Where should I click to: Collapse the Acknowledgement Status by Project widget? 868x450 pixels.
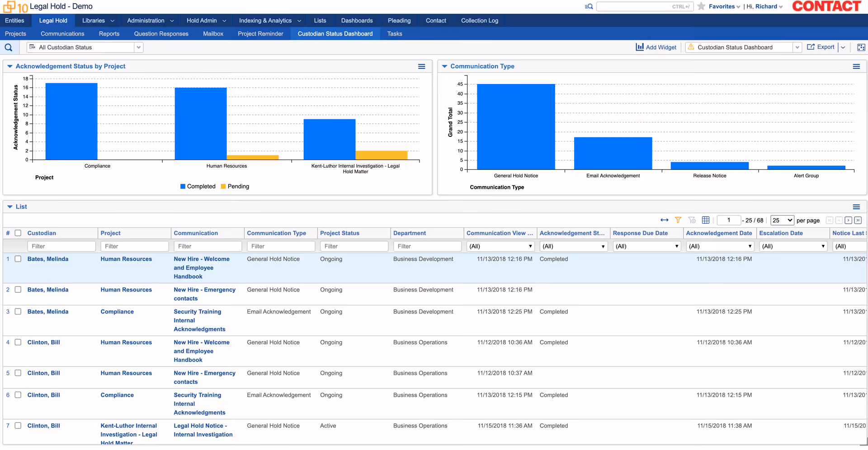[x=10, y=66]
